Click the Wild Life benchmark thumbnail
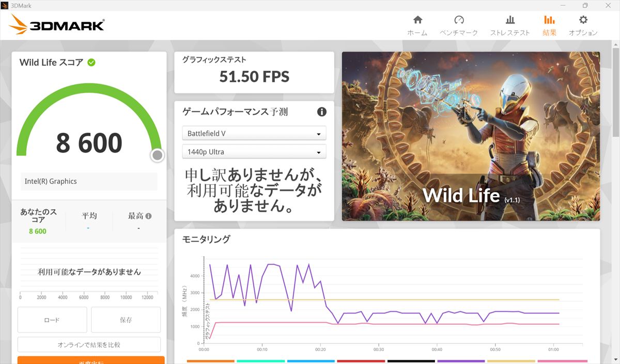Image resolution: width=620 pixels, height=364 pixels. pos(471,136)
